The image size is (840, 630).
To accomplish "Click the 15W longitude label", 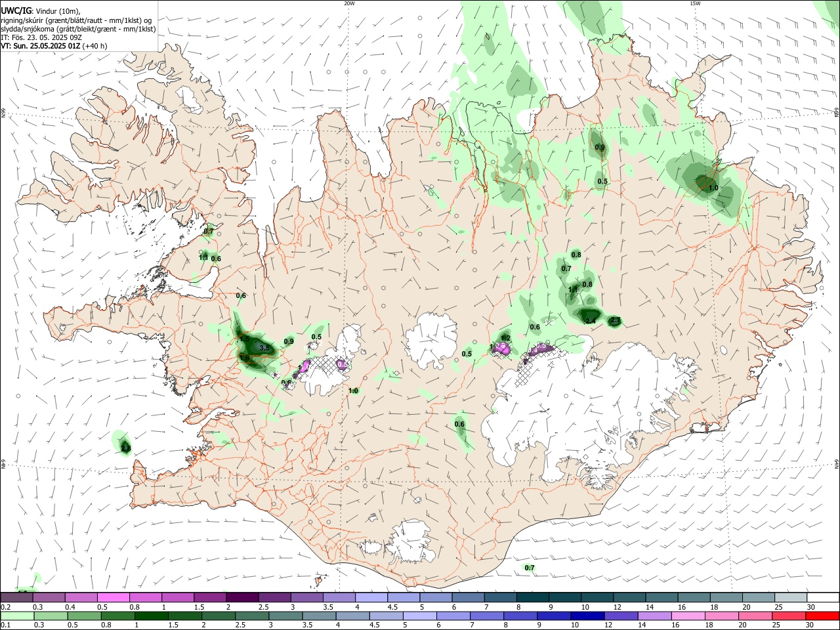I will (694, 3).
